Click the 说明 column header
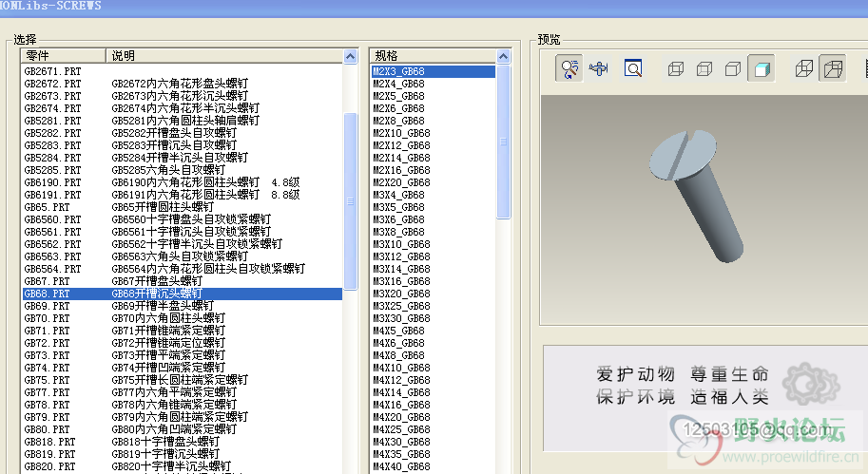Image resolution: width=868 pixels, height=474 pixels. [224, 56]
